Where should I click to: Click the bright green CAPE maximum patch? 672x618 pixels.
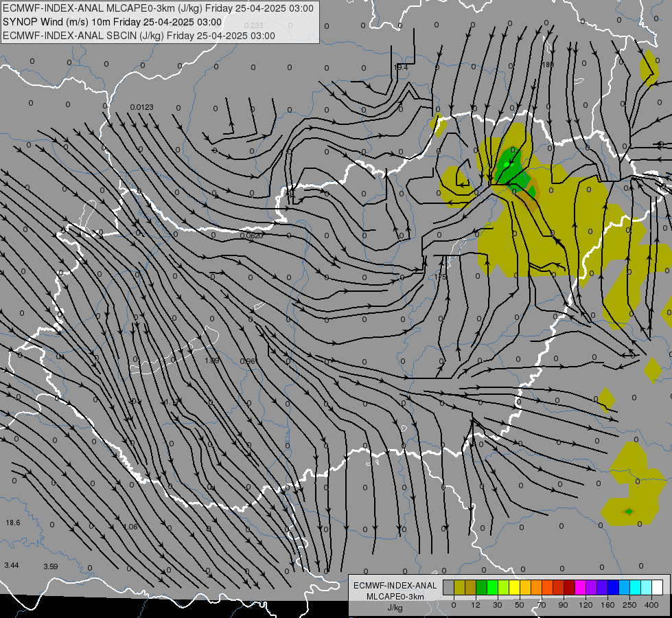point(507,164)
